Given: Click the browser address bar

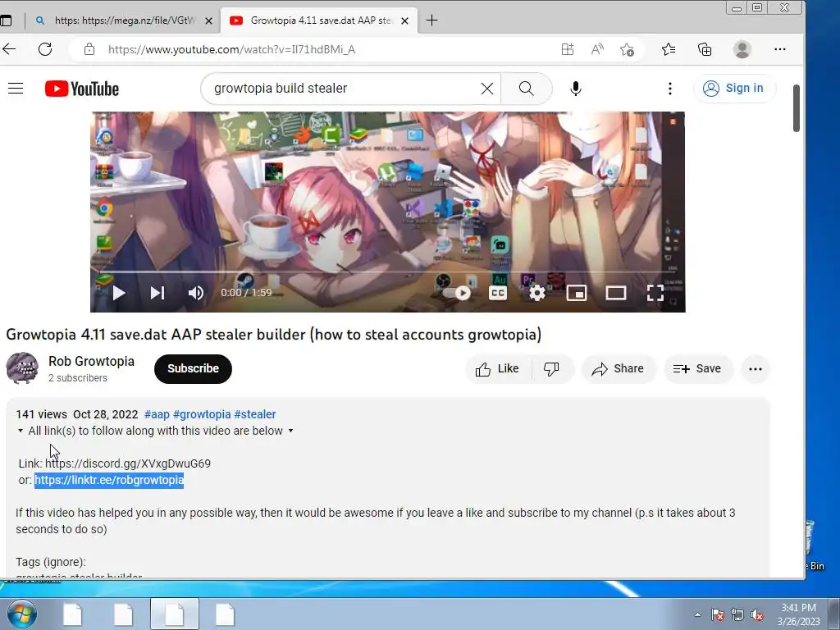Looking at the screenshot, I should tap(322, 49).
